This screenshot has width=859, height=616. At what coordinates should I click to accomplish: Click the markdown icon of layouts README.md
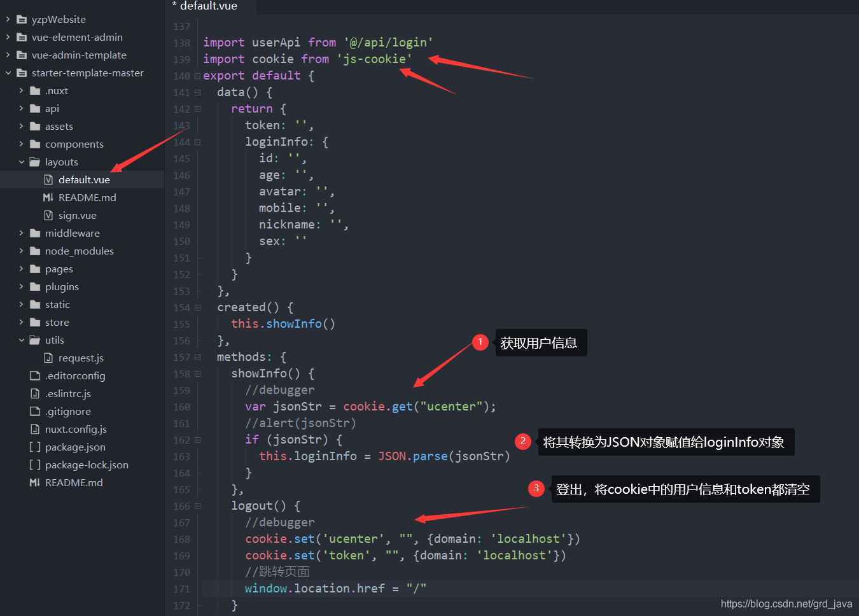click(48, 197)
